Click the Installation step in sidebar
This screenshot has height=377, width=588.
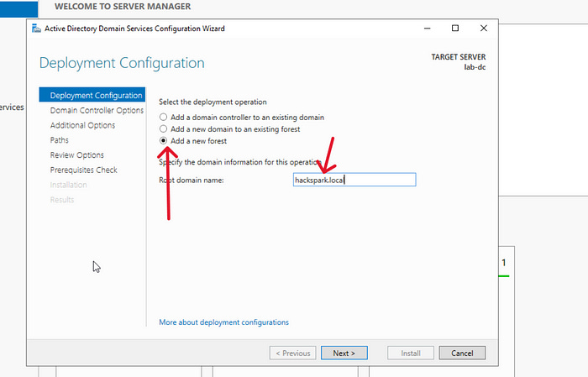point(68,185)
